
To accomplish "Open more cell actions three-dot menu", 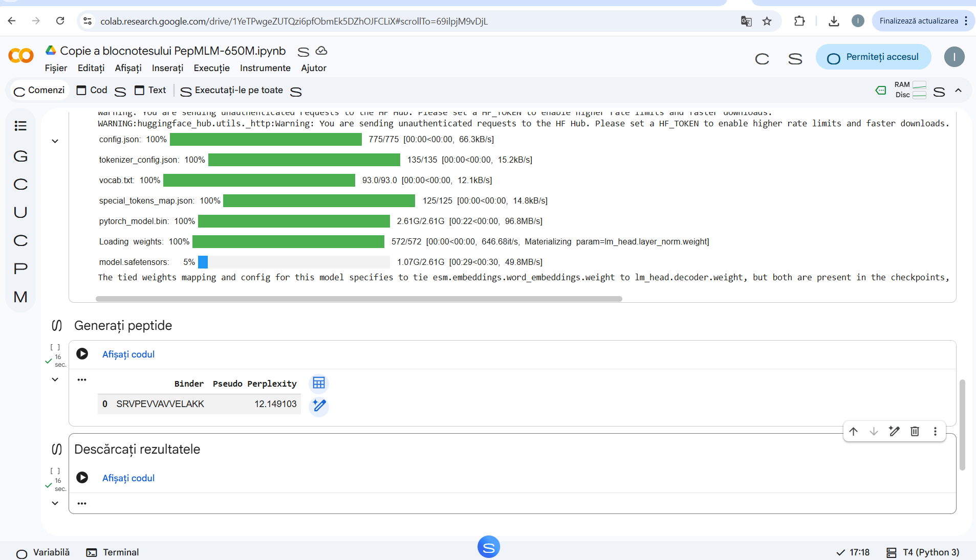I will [935, 431].
